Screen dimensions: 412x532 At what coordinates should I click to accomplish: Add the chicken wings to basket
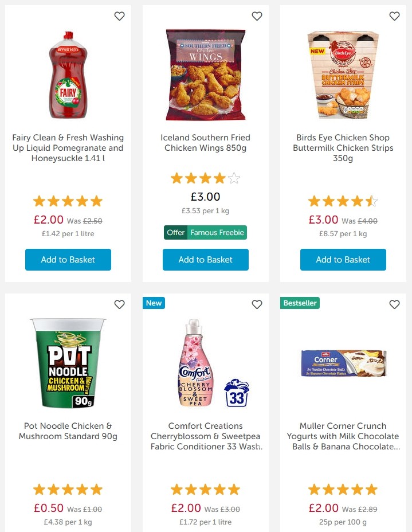click(x=205, y=259)
